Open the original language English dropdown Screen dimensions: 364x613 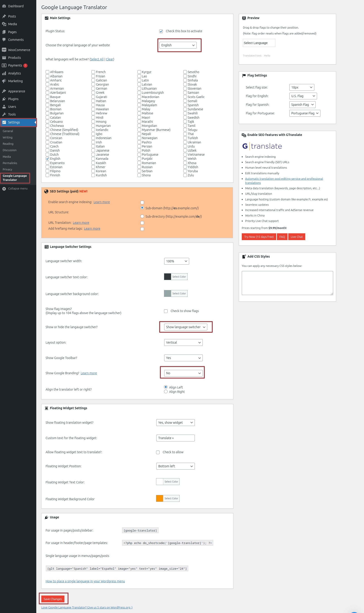[178, 45]
